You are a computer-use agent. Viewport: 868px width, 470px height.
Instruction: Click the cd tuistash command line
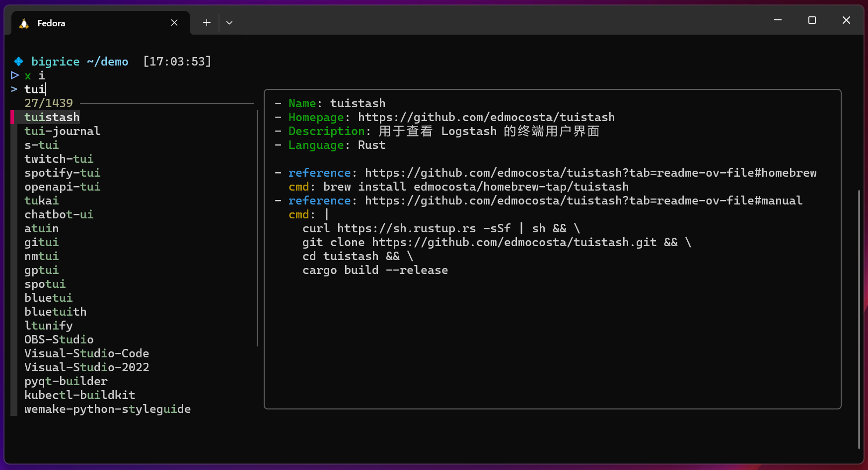(x=358, y=256)
